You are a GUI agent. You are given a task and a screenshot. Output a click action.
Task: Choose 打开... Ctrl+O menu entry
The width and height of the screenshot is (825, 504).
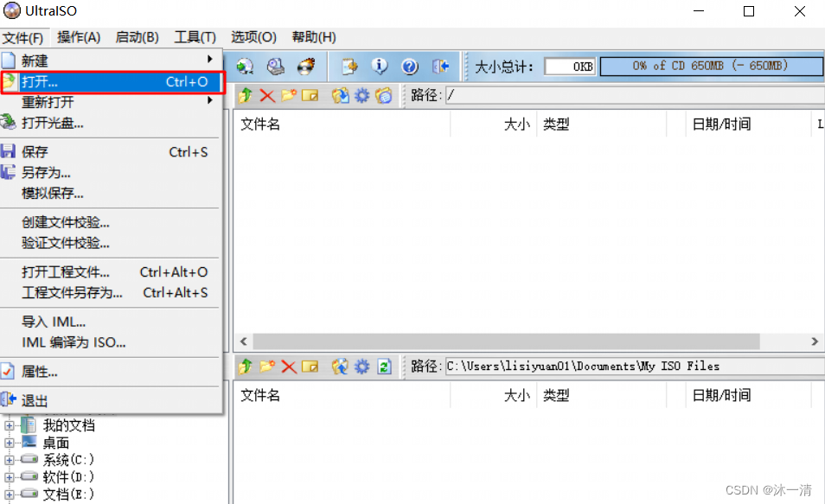coord(112,81)
